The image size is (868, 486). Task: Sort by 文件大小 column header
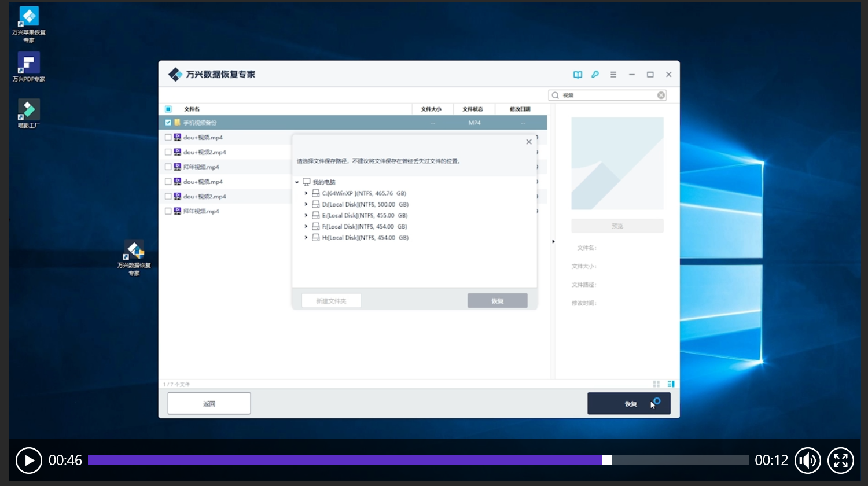[x=431, y=109]
